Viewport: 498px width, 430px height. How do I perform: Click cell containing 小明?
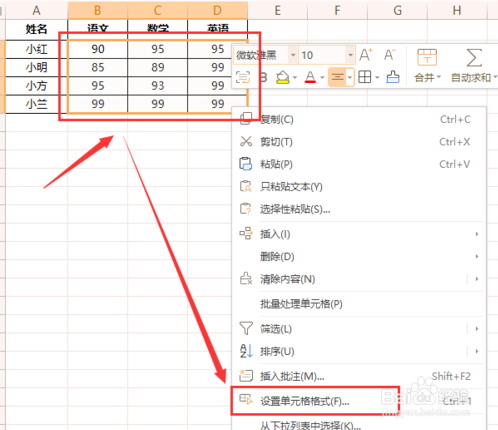point(36,68)
